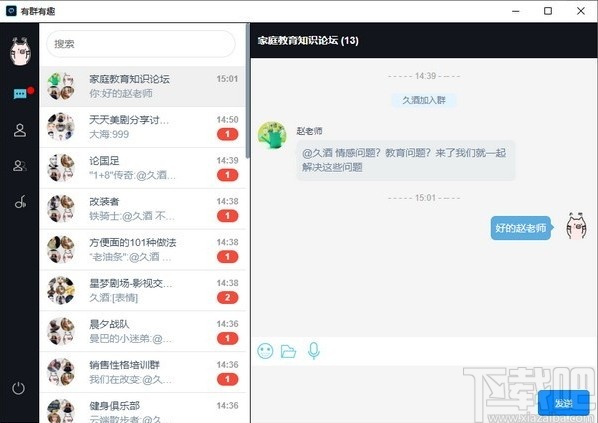Open the 家庭教育知识论坛 conversation

tap(143, 86)
